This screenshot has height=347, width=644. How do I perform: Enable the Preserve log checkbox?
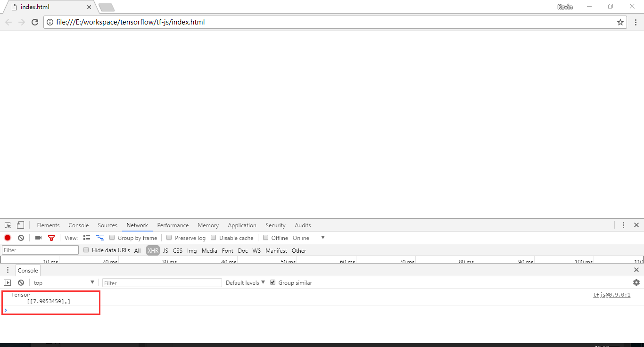click(169, 238)
